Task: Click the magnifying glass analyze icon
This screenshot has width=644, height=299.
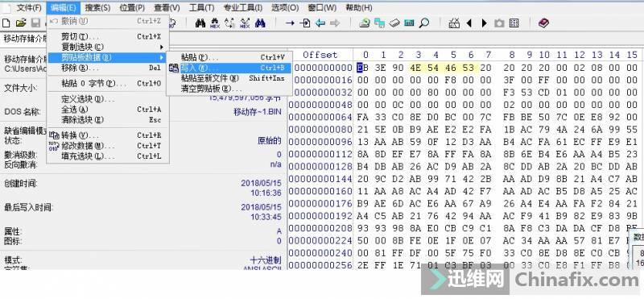Action: coord(424,23)
